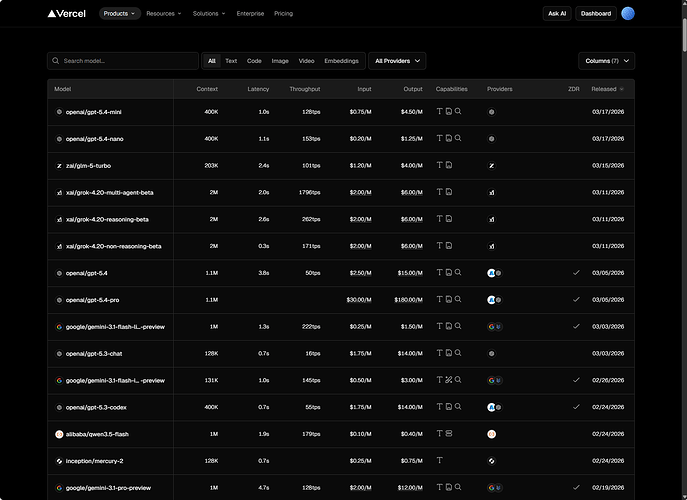The image size is (687, 500).
Task: Click ZDR checkmark for openai/gpt-5.4-pro
Action: (x=576, y=299)
